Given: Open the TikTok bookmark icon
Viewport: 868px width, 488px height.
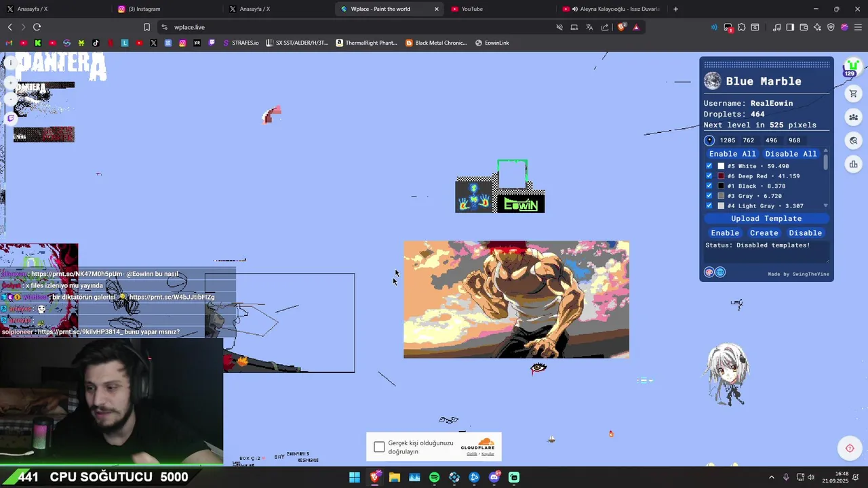Looking at the screenshot, I should pos(96,43).
